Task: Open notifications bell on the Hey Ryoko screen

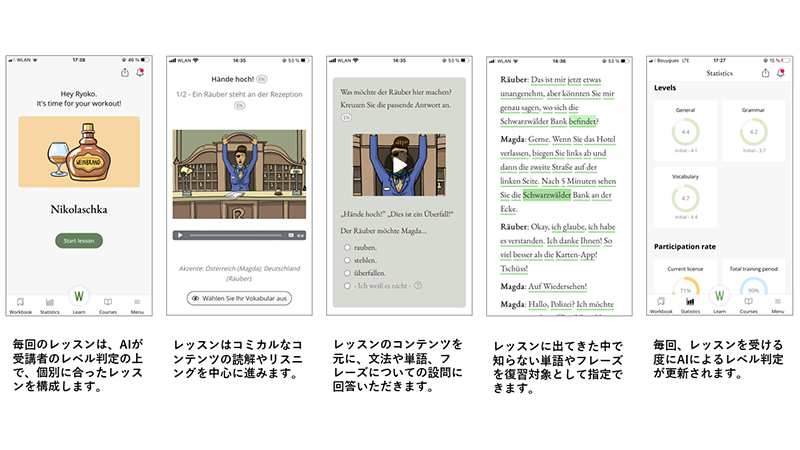Action: (x=139, y=72)
